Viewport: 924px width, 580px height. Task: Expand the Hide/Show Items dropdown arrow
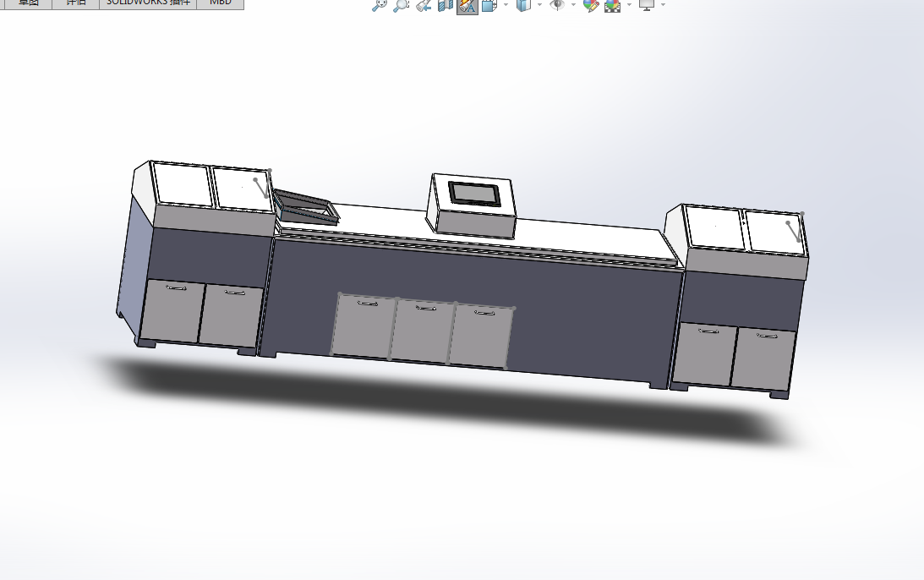pyautogui.click(x=573, y=5)
